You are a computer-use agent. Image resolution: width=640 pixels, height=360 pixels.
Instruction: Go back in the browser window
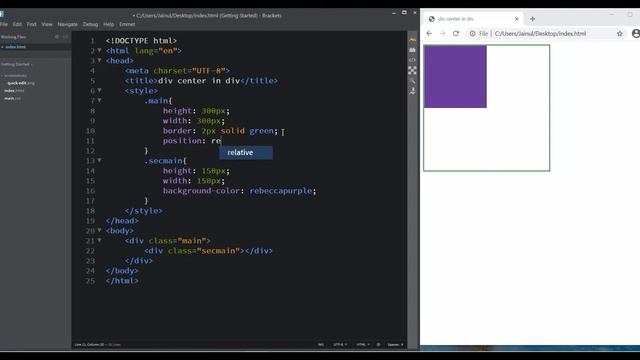coord(429,33)
